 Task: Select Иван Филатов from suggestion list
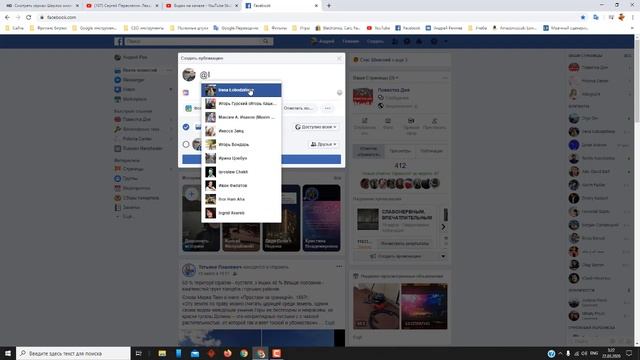241,185
